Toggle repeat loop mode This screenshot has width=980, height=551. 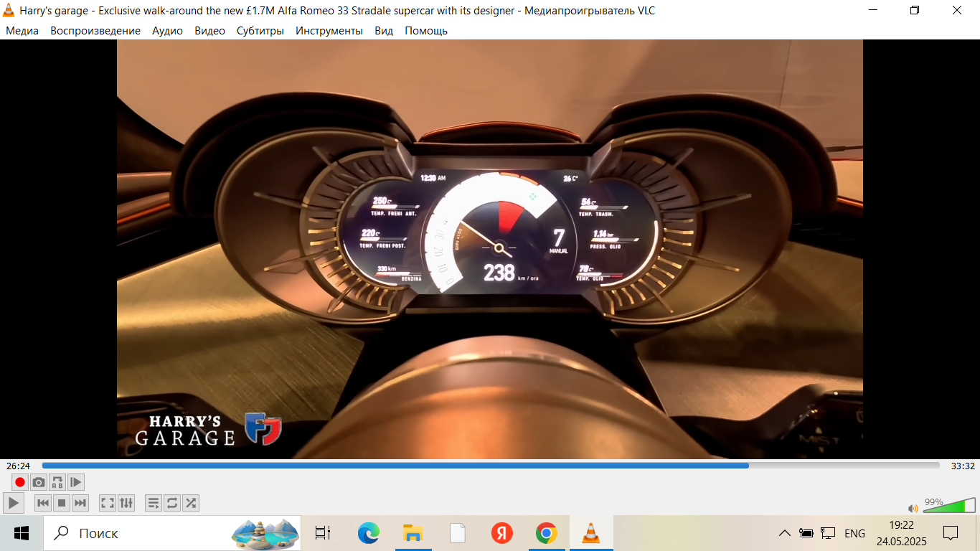[x=172, y=503]
